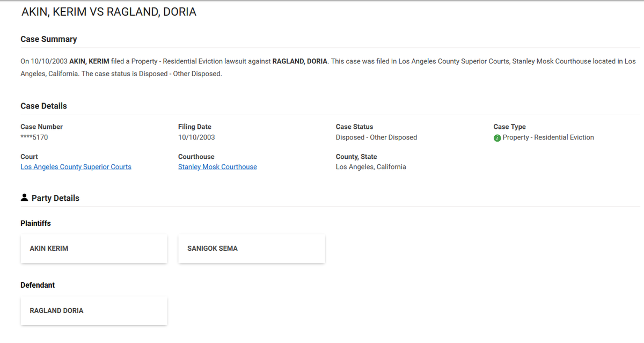This screenshot has width=644, height=343.
Task: Click bold RAGLAND, DORIA in the summary paragraph
Action: 299,61
